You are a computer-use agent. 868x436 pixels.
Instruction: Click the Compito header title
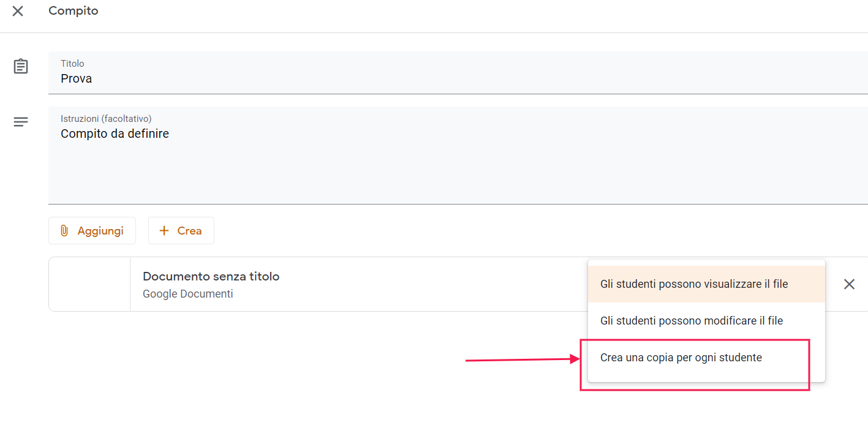pyautogui.click(x=73, y=11)
